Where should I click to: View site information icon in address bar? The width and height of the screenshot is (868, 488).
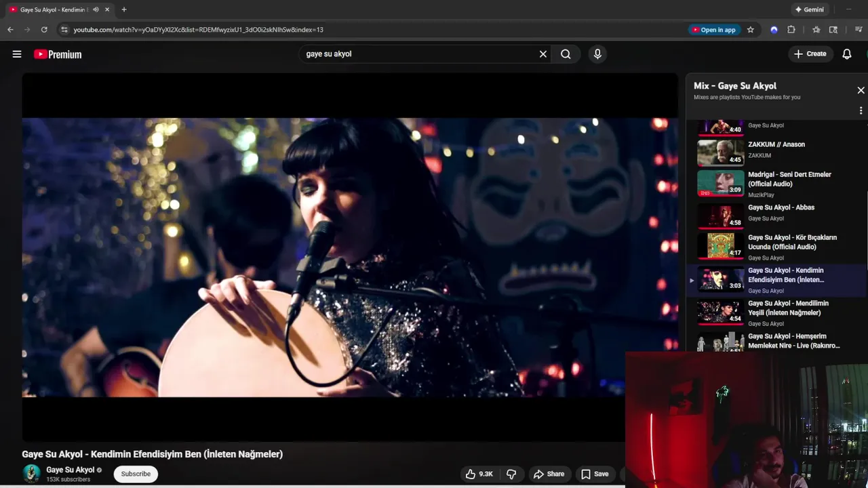click(64, 30)
